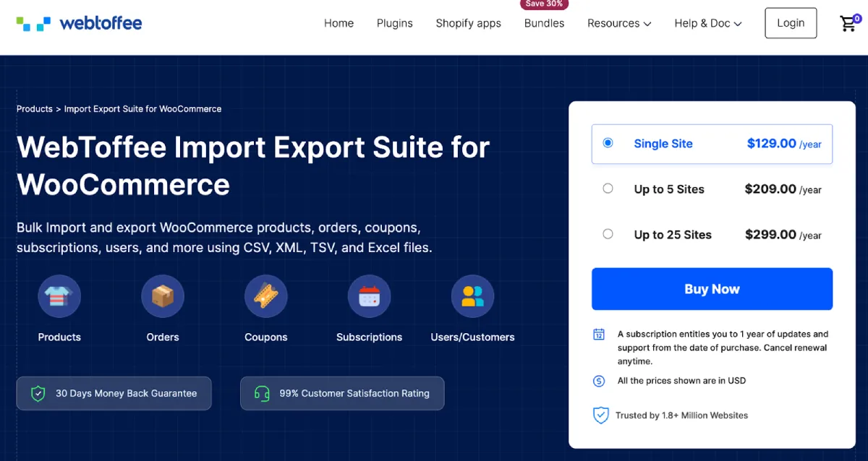
Task: Select the Up to 5 Sites radio
Action: [x=608, y=189]
